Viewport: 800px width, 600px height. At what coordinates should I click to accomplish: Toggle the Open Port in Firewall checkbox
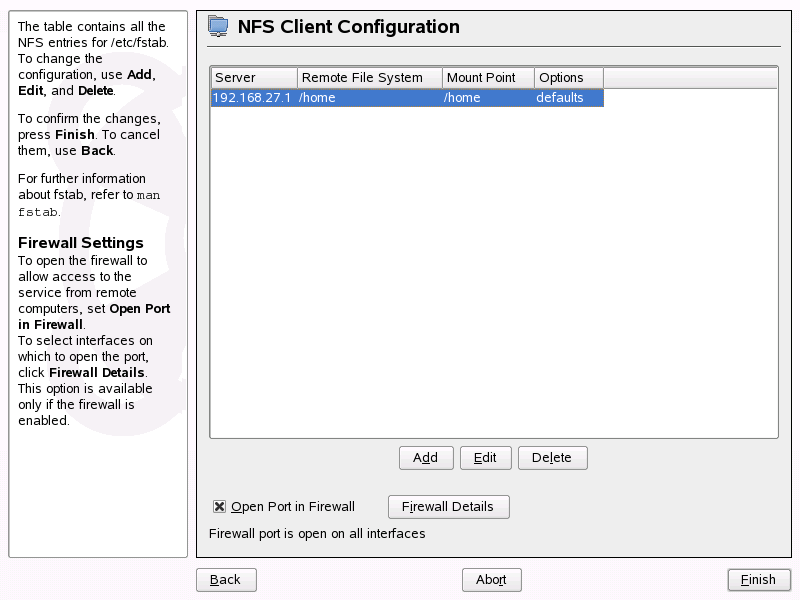click(x=219, y=507)
